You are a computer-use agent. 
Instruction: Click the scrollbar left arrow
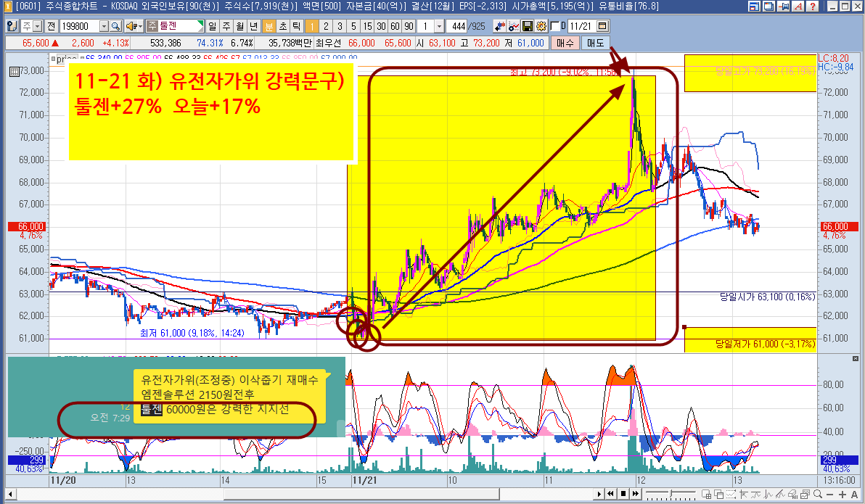pyautogui.click(x=10, y=494)
